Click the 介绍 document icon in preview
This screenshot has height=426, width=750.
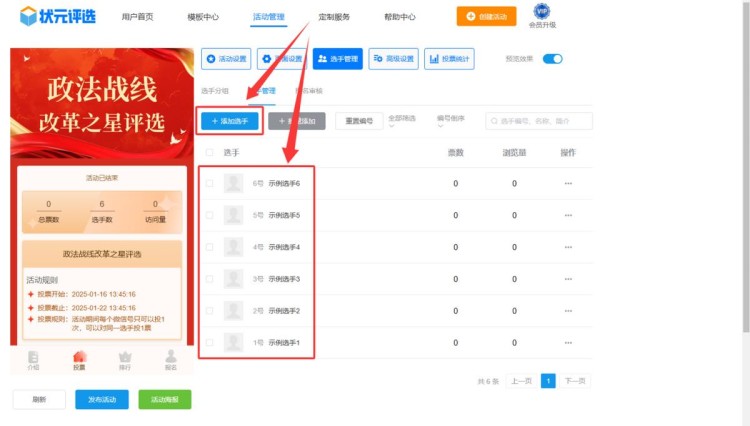click(33, 357)
